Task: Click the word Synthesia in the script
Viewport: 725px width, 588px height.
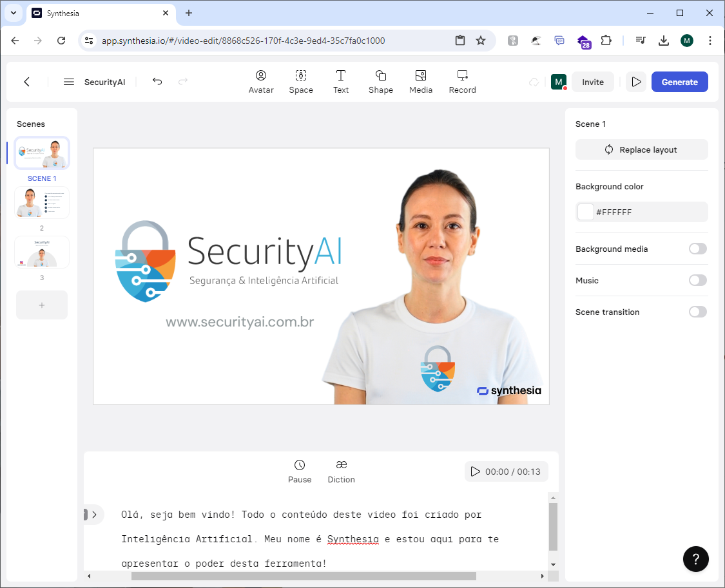Action: click(x=353, y=539)
